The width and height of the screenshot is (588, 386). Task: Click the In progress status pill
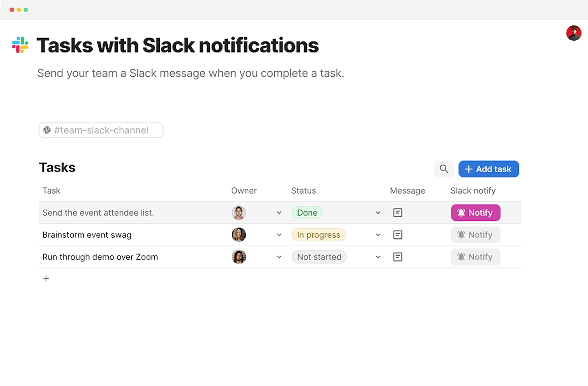click(x=319, y=235)
